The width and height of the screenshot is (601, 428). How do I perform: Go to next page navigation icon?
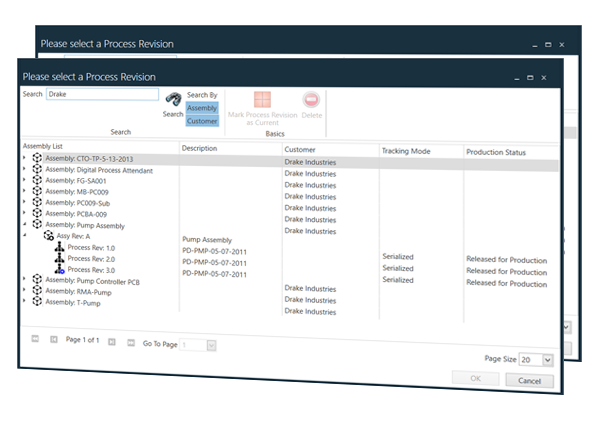(x=112, y=341)
